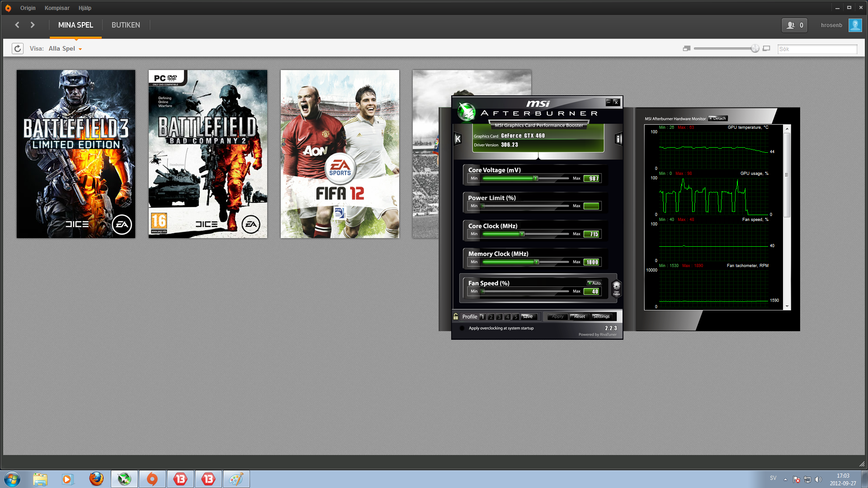Click the hrosenb profile avatar
Viewport: 868px width, 488px height.
pos(855,25)
